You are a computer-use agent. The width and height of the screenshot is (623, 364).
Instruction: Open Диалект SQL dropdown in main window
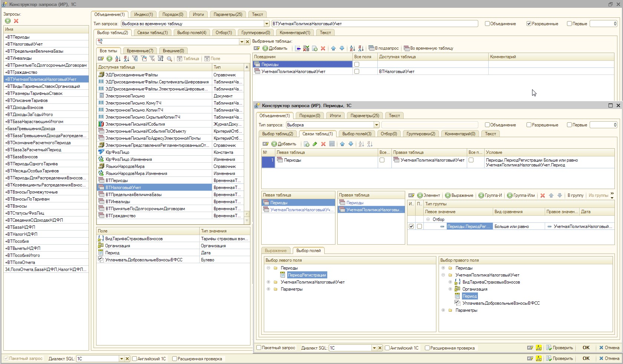(x=121, y=358)
